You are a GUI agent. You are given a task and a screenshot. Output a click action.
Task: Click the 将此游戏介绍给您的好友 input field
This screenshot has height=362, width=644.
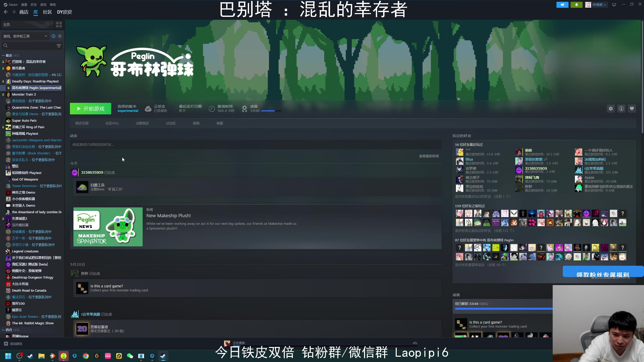(x=256, y=145)
